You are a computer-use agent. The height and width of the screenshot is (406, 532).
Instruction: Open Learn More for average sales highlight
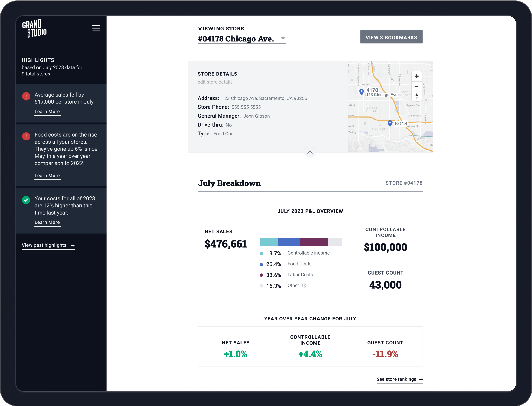(47, 112)
